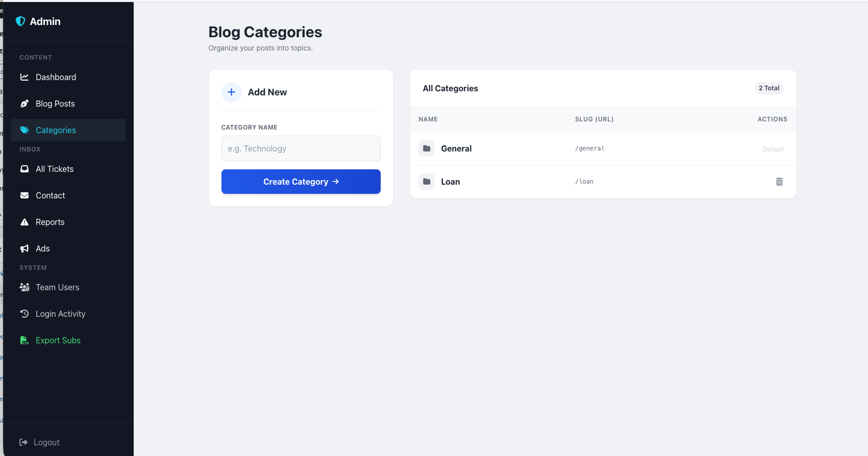Click the CATEGORY NAME field label

(250, 128)
